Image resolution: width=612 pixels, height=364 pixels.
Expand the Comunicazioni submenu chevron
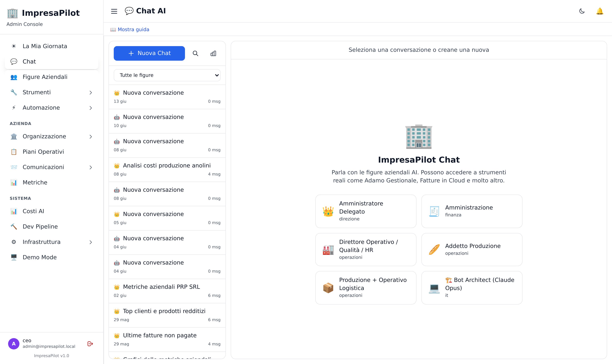coord(91,167)
